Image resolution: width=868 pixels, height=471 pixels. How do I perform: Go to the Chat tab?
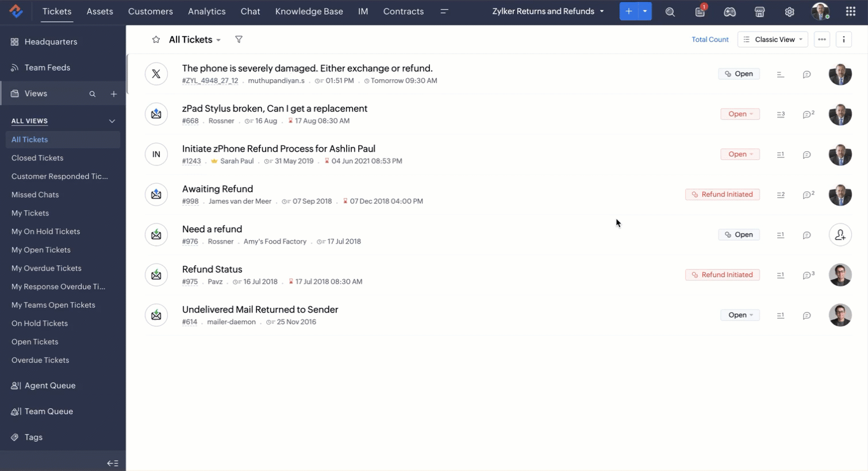pos(250,11)
